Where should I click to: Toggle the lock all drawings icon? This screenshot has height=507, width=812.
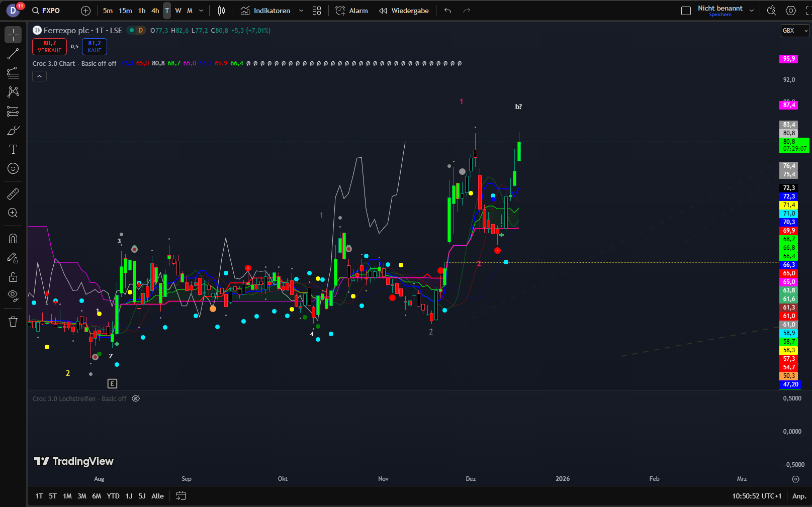coord(13,277)
